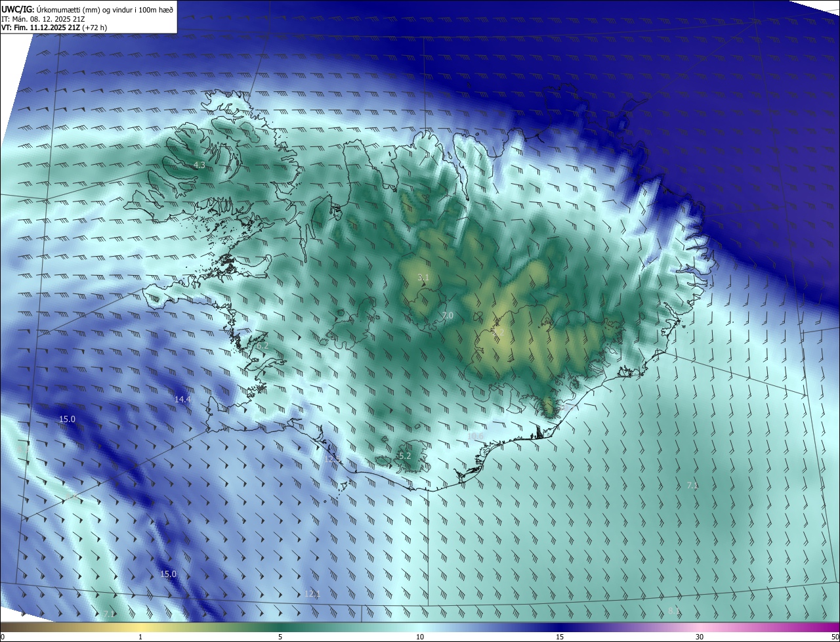The image size is (840, 642).
Task: Click the colorbar tick label 30
Action: [x=700, y=637]
